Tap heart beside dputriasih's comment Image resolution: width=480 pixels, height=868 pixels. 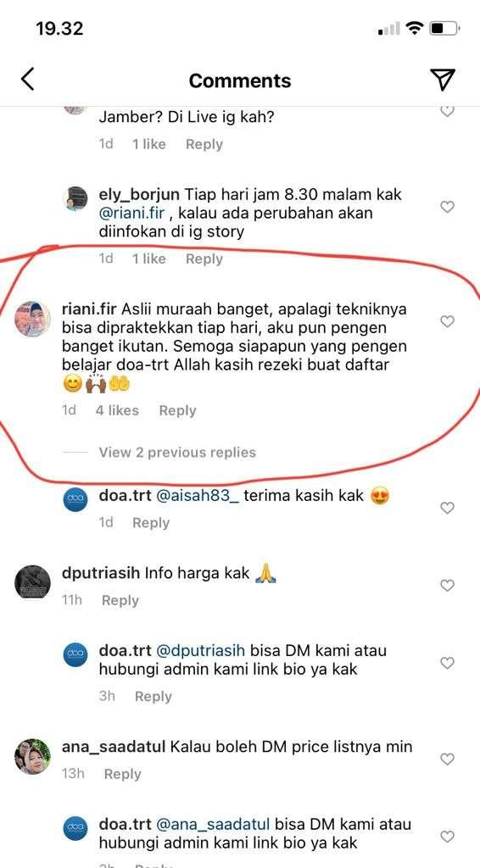(x=447, y=586)
